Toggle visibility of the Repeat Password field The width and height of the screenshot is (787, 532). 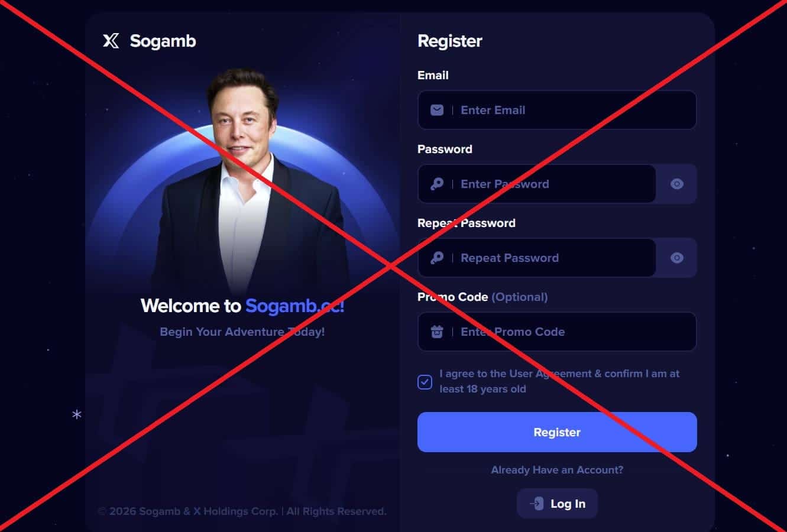677,258
